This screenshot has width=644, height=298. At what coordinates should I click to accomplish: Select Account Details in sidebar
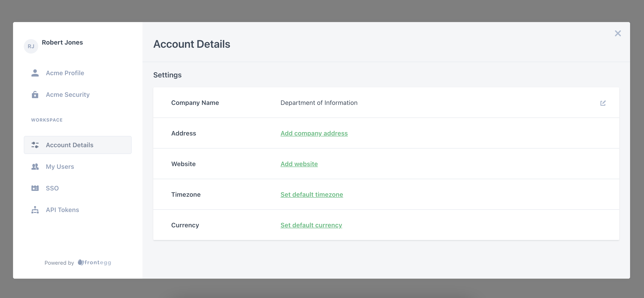click(69, 145)
